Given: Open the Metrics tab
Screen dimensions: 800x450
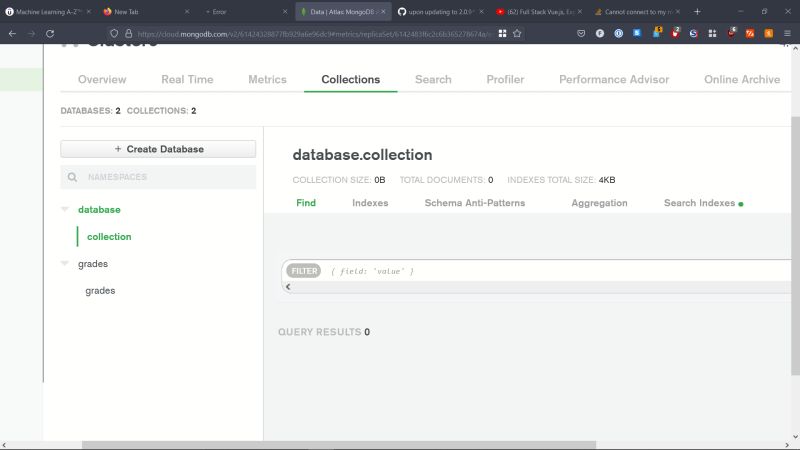Looking at the screenshot, I should click(x=267, y=80).
